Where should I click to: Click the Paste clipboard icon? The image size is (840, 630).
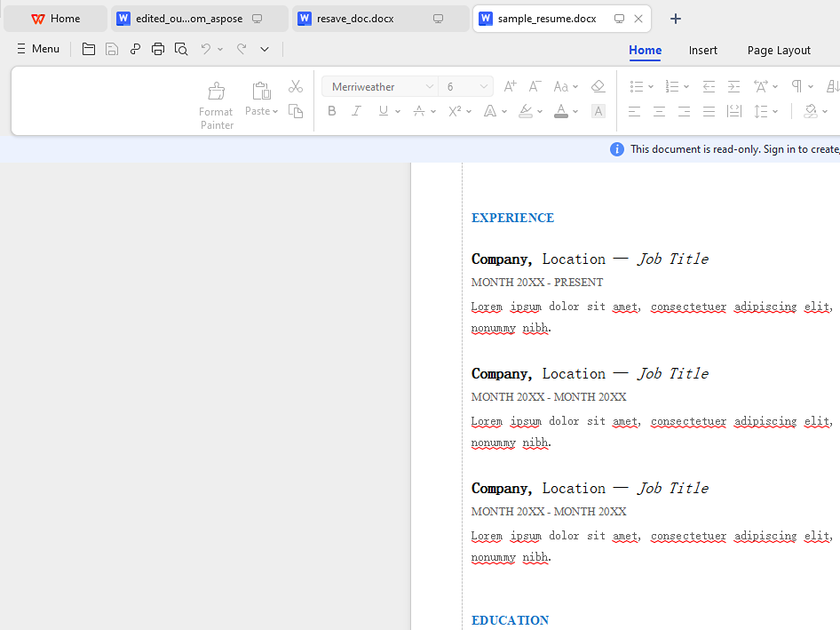click(x=261, y=91)
